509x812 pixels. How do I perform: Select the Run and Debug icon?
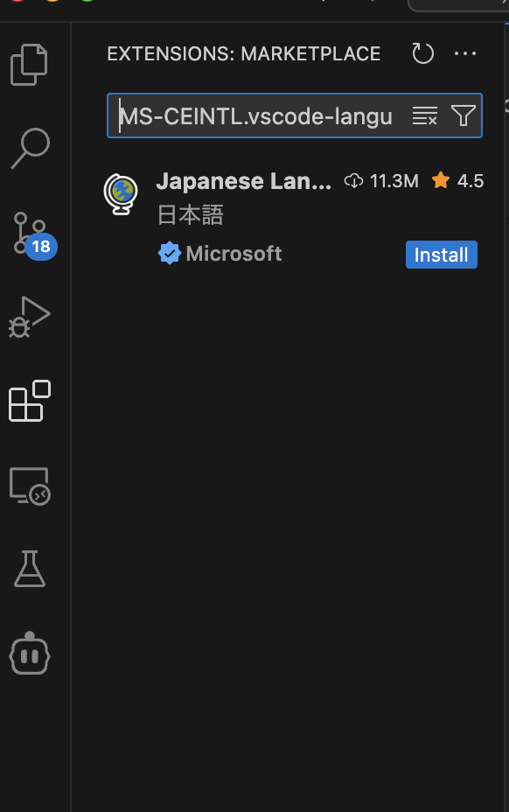pyautogui.click(x=30, y=317)
